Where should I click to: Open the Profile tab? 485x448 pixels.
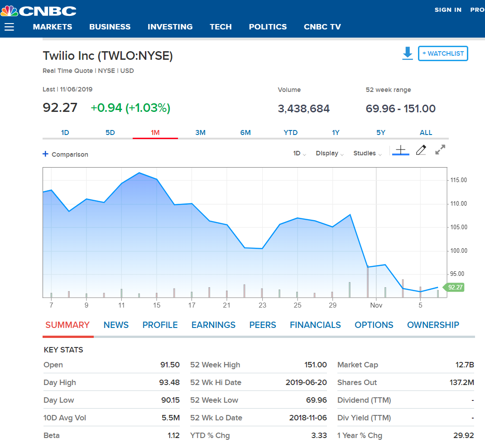click(x=160, y=325)
